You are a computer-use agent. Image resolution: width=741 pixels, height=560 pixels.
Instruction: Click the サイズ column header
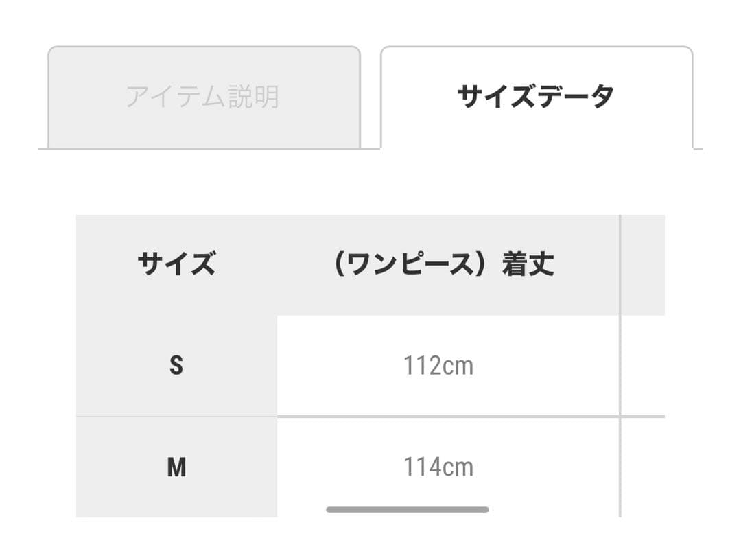coord(176,262)
